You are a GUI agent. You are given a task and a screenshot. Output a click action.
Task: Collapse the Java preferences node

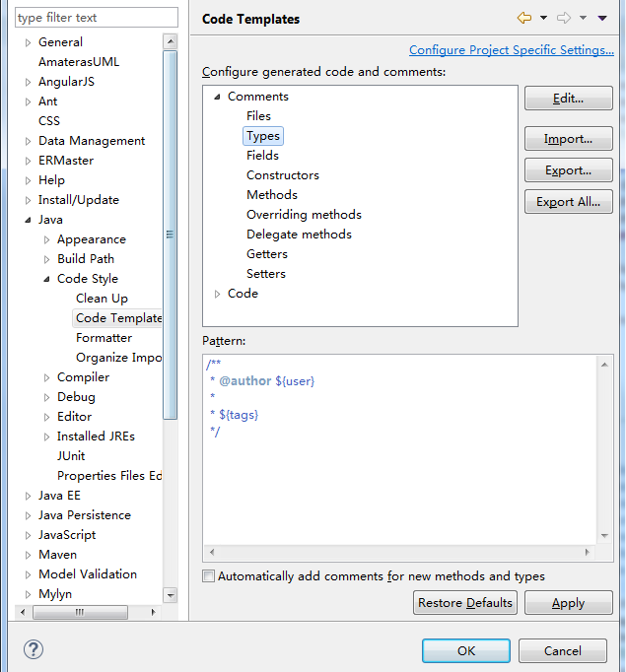tap(28, 220)
